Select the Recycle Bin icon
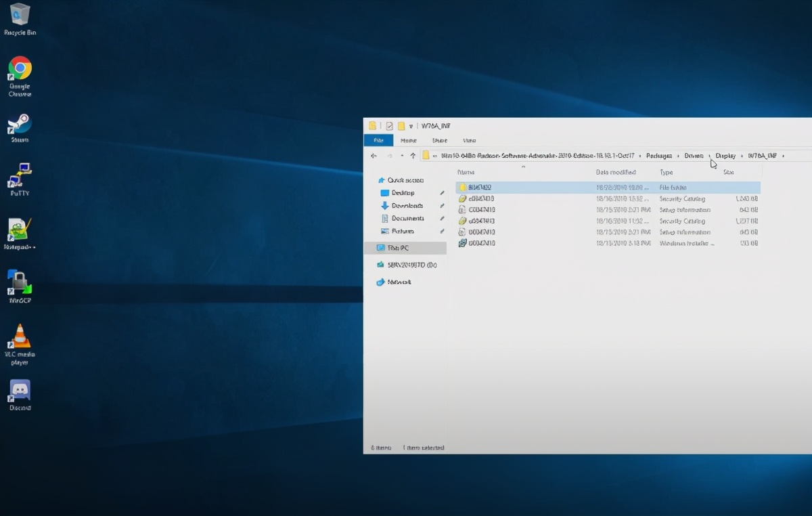812x516 pixels. [x=20, y=15]
